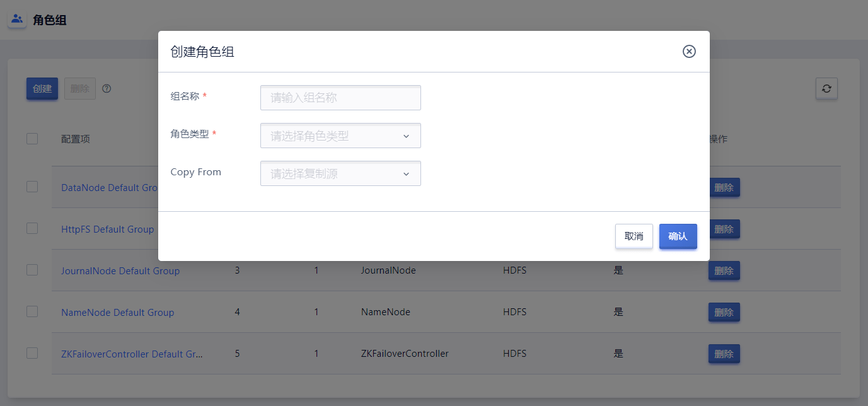Screen dimensions: 868x406
Task: Toggle the select-all header checkbox
Action: click(x=32, y=139)
